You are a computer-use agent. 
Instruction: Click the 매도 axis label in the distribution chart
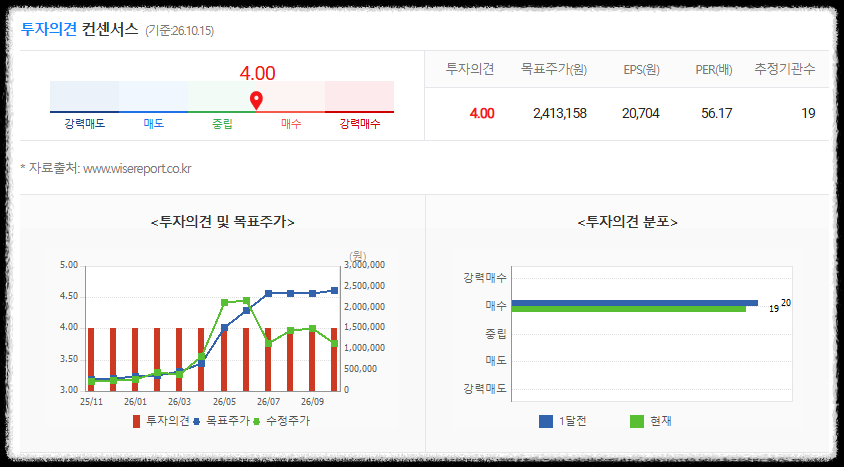point(496,360)
